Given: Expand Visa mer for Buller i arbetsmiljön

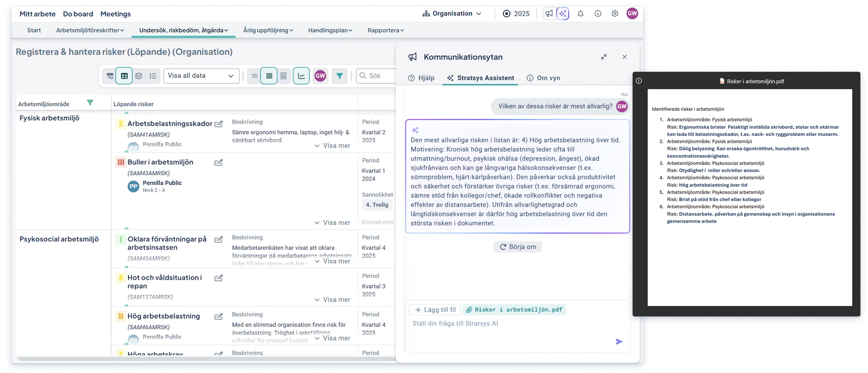Looking at the screenshot, I should [332, 222].
